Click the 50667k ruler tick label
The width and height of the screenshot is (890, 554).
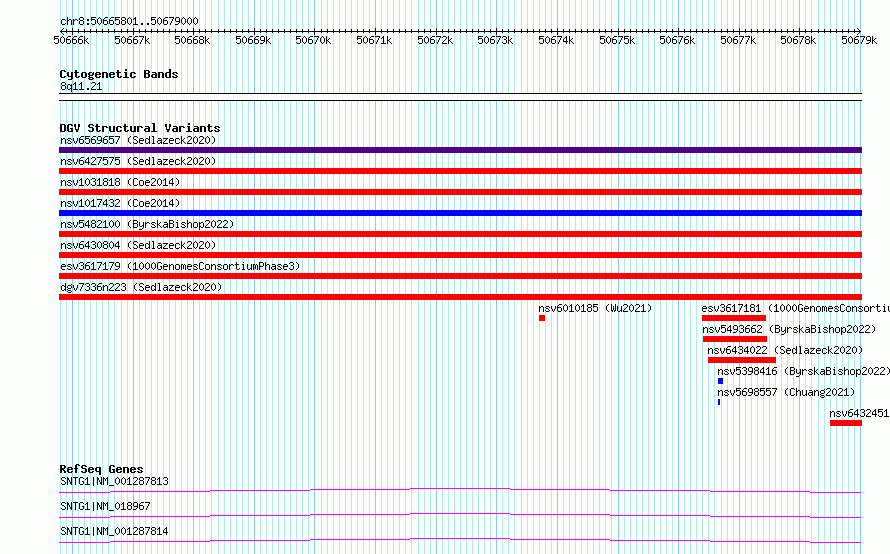coord(132,40)
